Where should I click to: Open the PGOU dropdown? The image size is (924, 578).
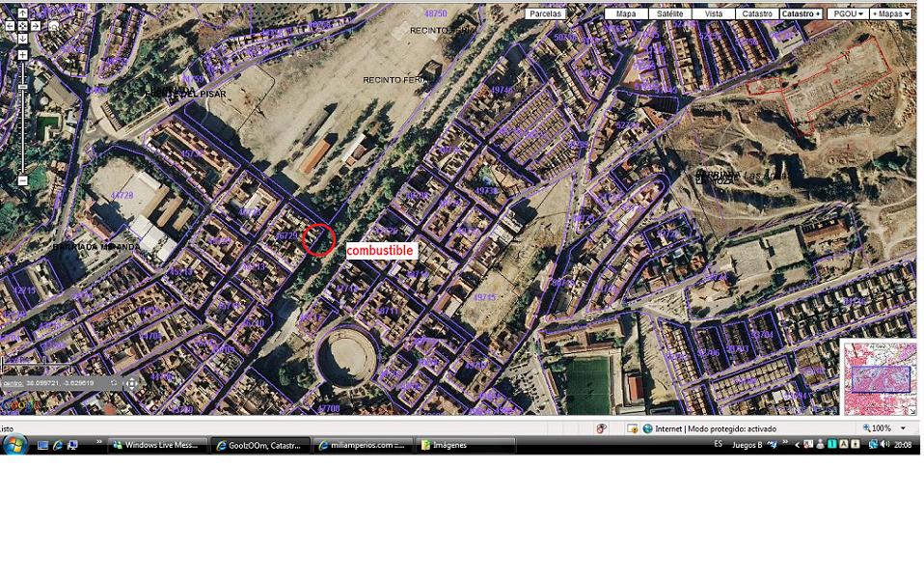point(847,14)
